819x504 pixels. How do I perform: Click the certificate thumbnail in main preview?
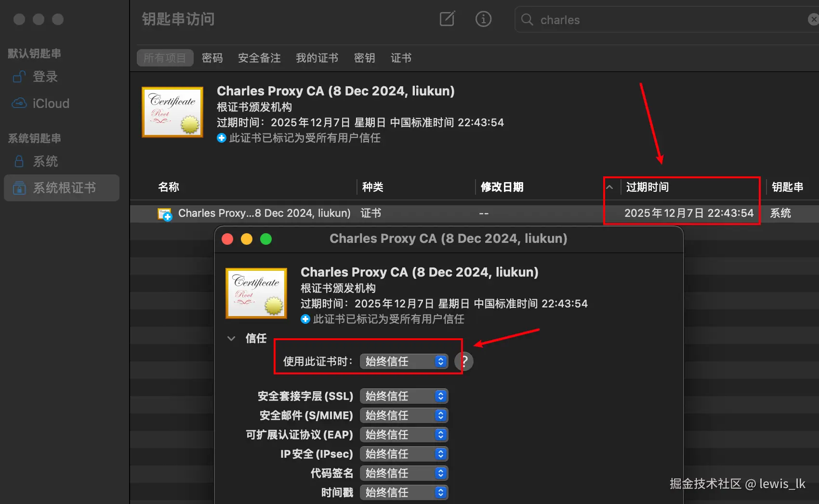pos(172,112)
